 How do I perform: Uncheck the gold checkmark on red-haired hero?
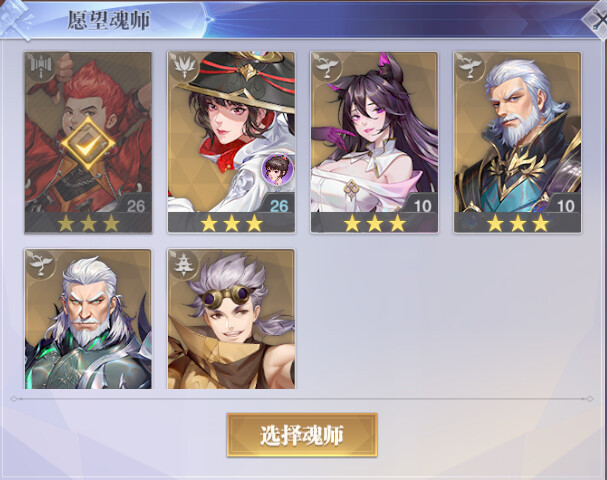pyautogui.click(x=88, y=144)
